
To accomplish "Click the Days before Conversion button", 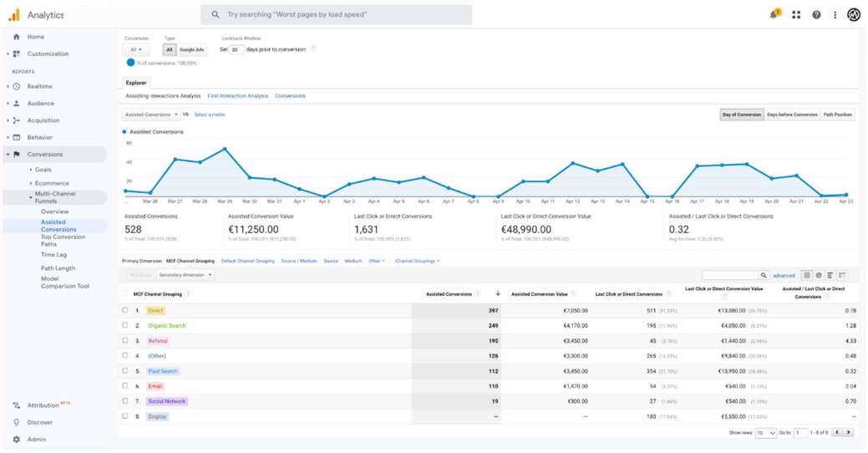I will (792, 115).
